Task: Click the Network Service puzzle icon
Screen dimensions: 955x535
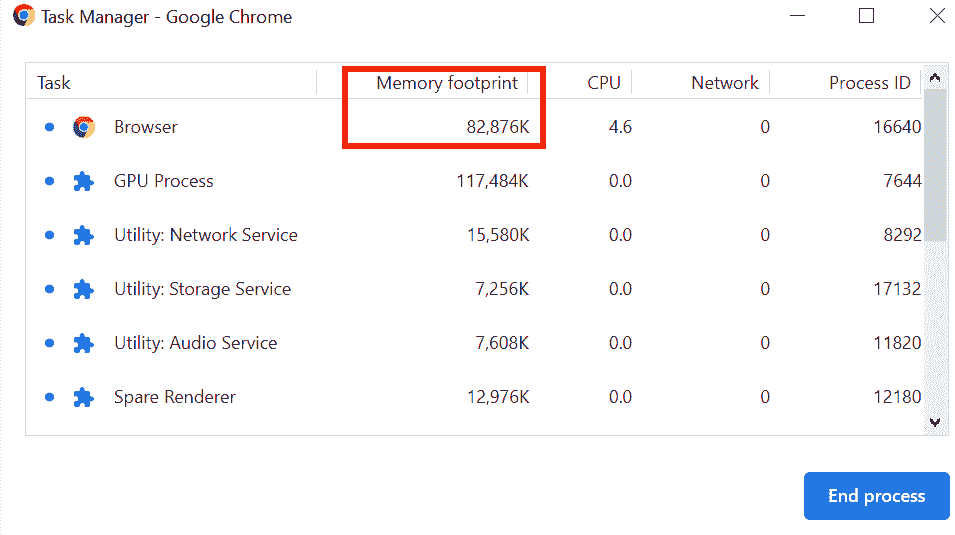Action: click(x=84, y=235)
